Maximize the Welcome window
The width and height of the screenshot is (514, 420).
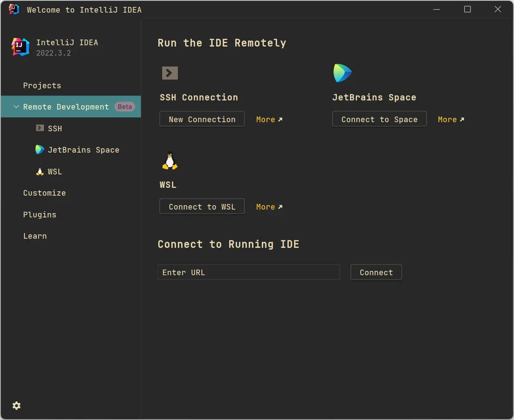point(467,9)
